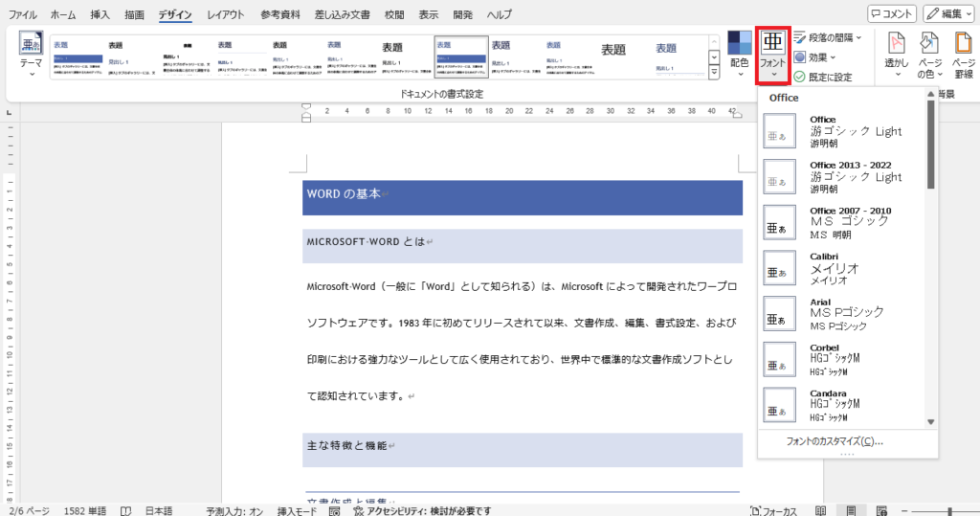Click the コメント button
The width and height of the screenshot is (980, 516).
892,13
